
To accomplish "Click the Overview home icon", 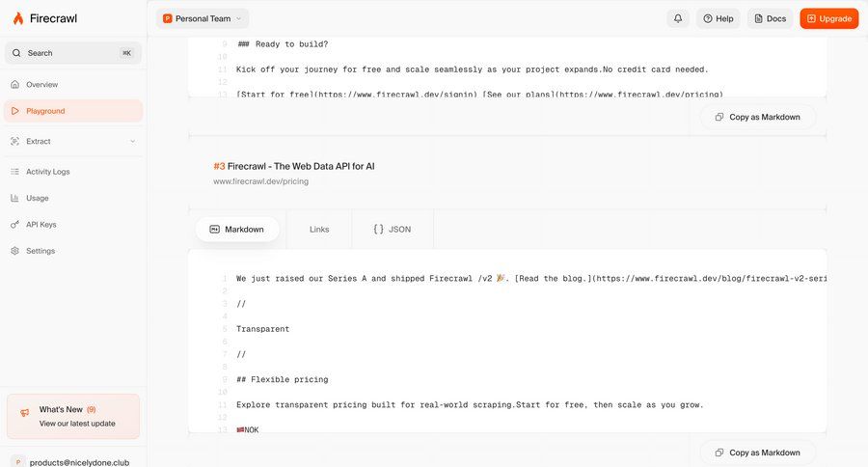I will 14,84.
